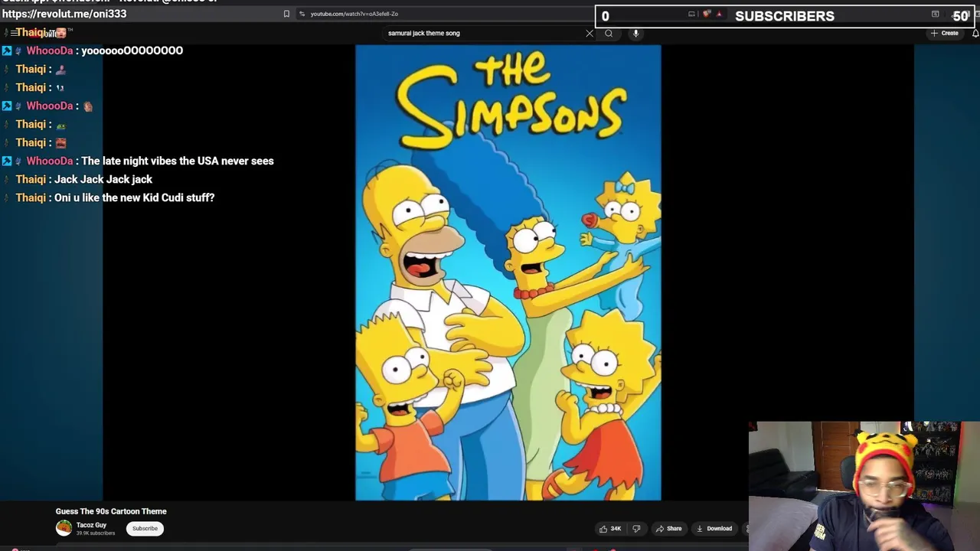
Task: Download the video
Action: [714, 529]
